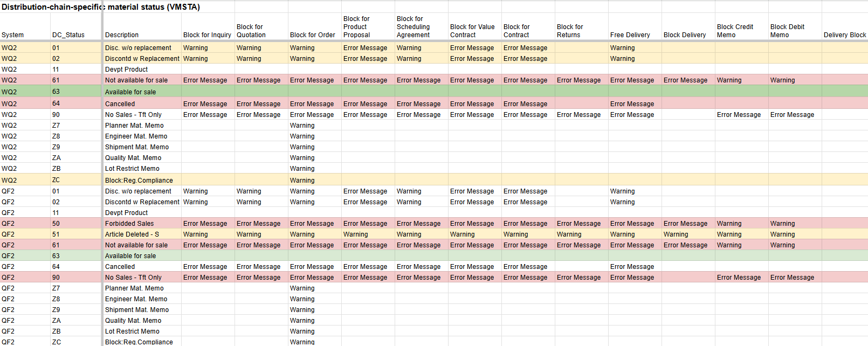
Task: Select the Delivery Block column header
Action: click(x=844, y=35)
